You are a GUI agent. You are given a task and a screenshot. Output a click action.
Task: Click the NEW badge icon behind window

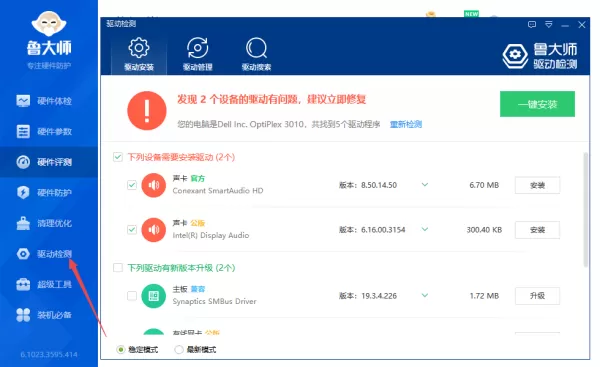point(471,14)
